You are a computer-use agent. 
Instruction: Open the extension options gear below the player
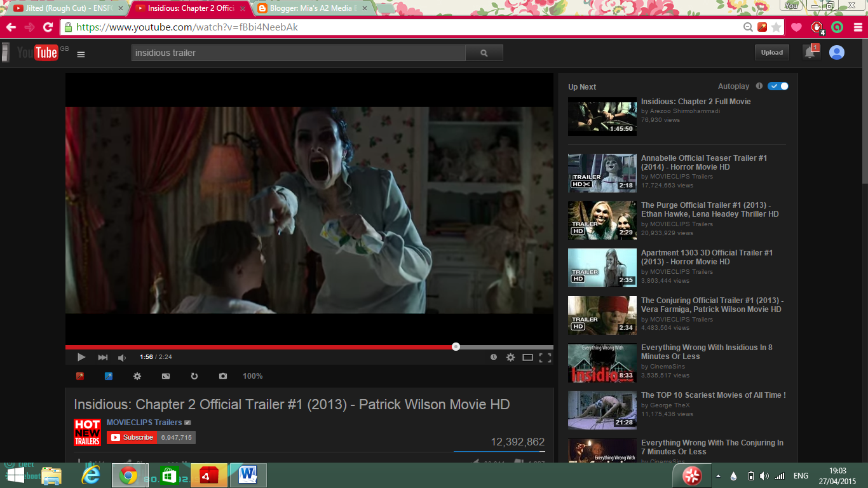point(137,376)
